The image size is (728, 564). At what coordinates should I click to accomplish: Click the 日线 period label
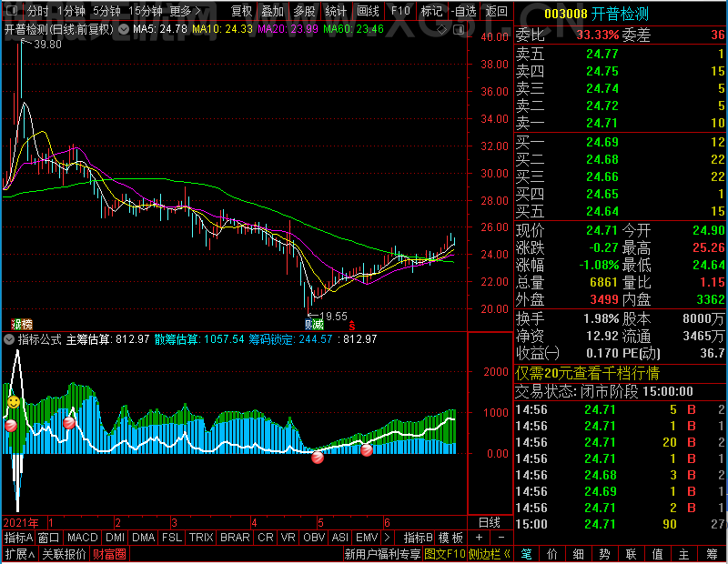490,523
